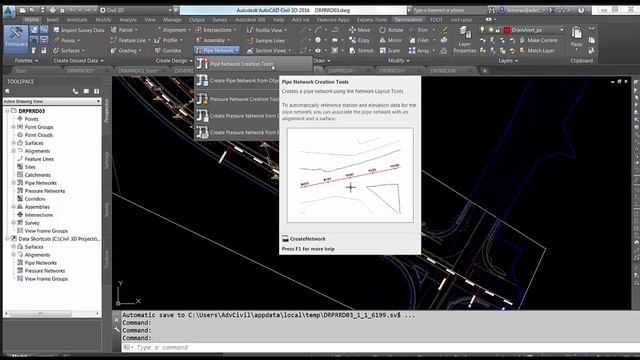Open the Civil 3D workspace dropdown
Viewport: 640px width, 360px height.
[136, 10]
